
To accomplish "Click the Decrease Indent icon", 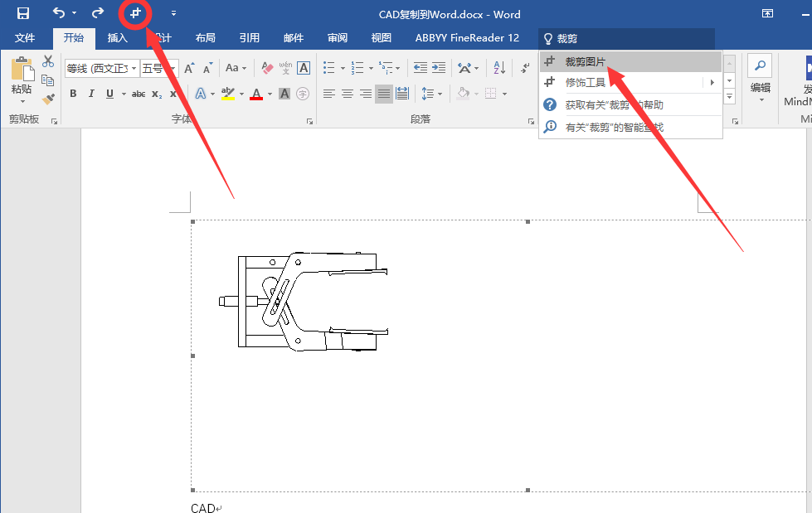I will click(x=420, y=68).
